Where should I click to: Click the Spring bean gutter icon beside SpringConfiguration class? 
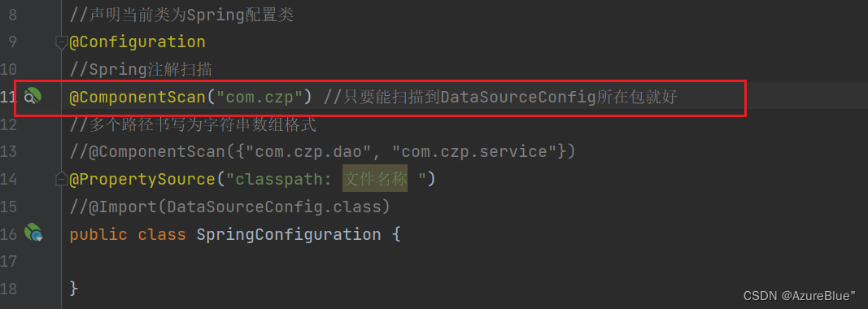pos(34,233)
